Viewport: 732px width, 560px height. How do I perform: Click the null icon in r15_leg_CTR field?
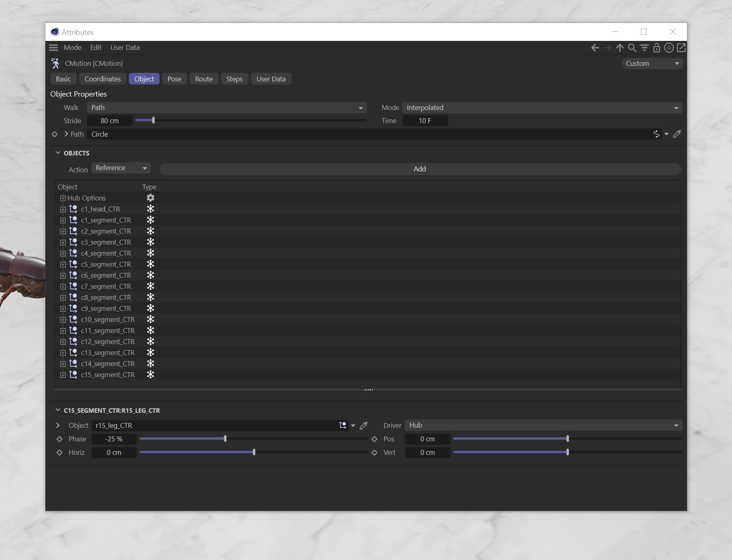coord(343,425)
